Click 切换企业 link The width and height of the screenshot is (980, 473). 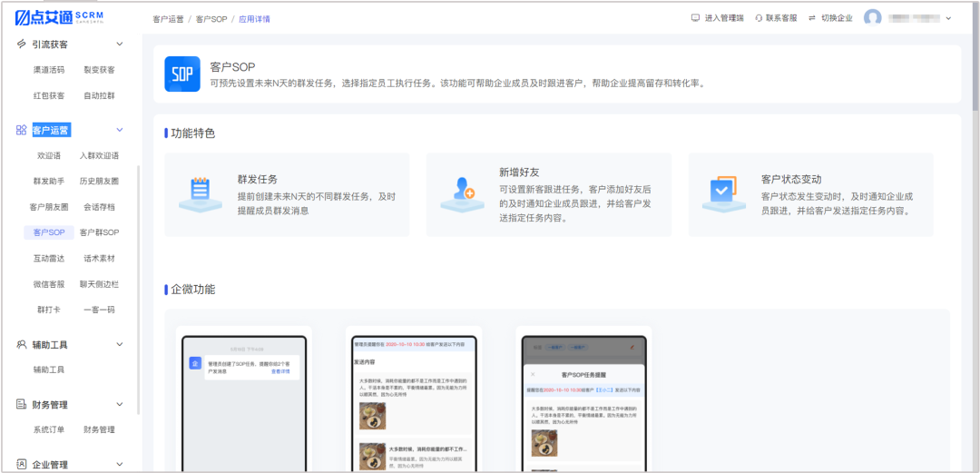pos(837,18)
